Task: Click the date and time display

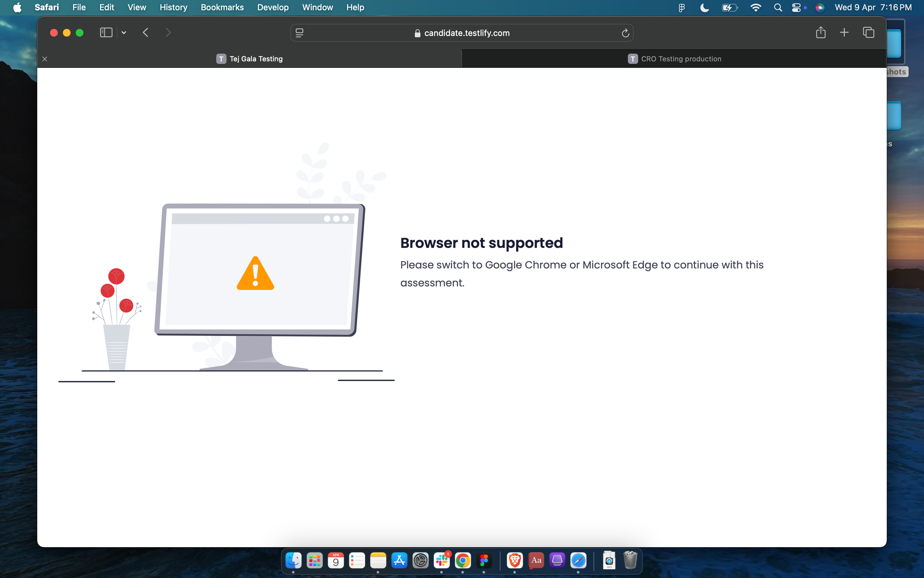Action: (x=873, y=7)
